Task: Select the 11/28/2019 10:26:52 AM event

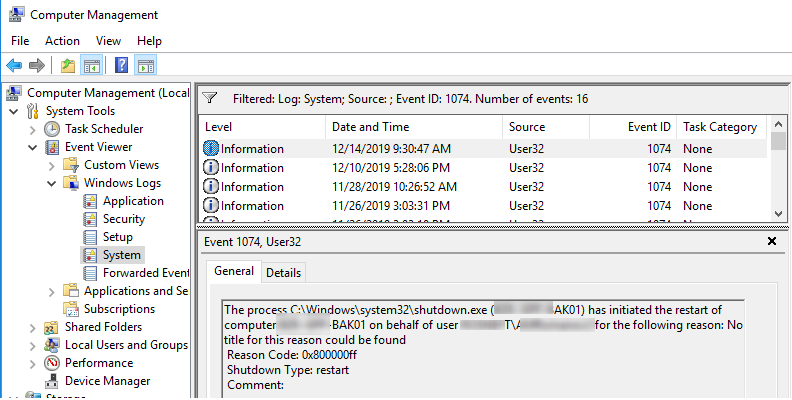Action: [483, 187]
